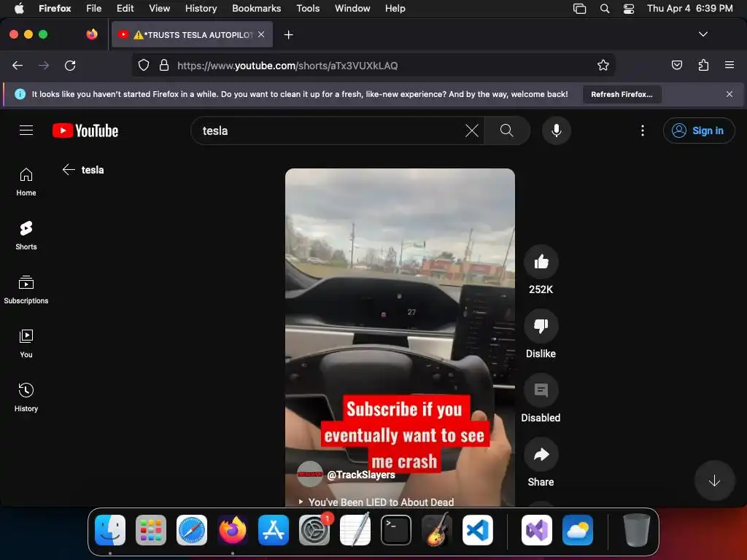
Task: Launch GarageBand from the Dock
Action: [437, 530]
